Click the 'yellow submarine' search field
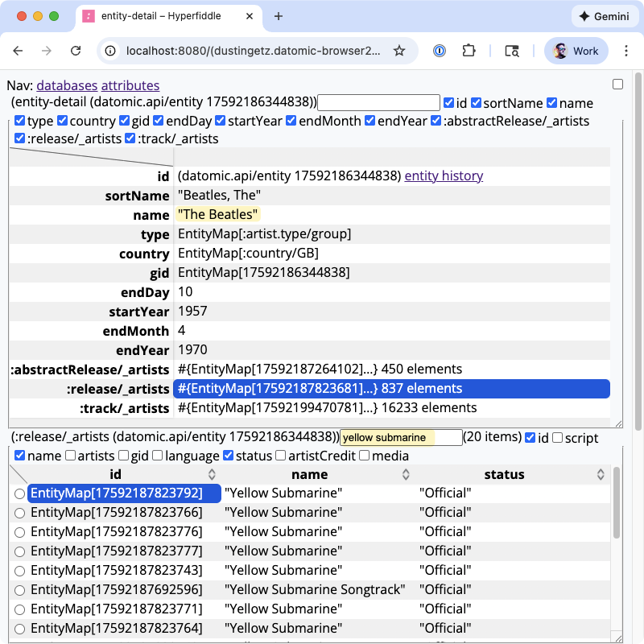Viewport: 644px width, 644px height. pyautogui.click(x=401, y=437)
